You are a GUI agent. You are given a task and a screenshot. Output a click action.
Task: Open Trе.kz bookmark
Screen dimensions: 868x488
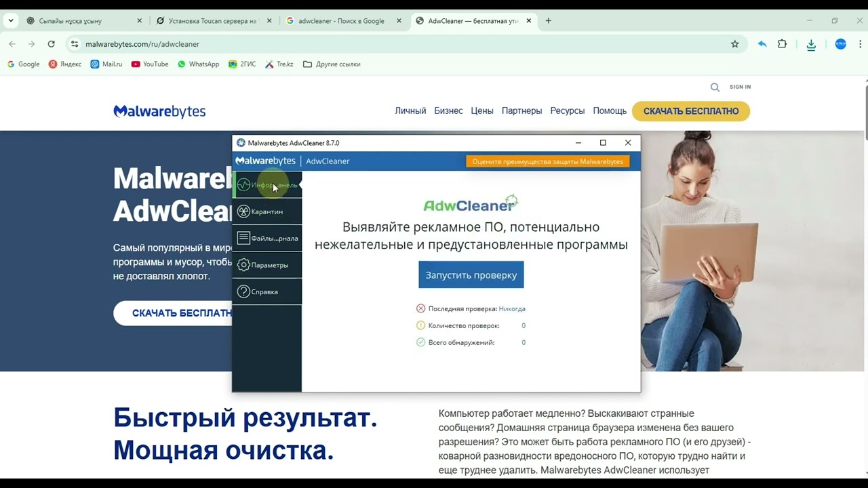(279, 64)
